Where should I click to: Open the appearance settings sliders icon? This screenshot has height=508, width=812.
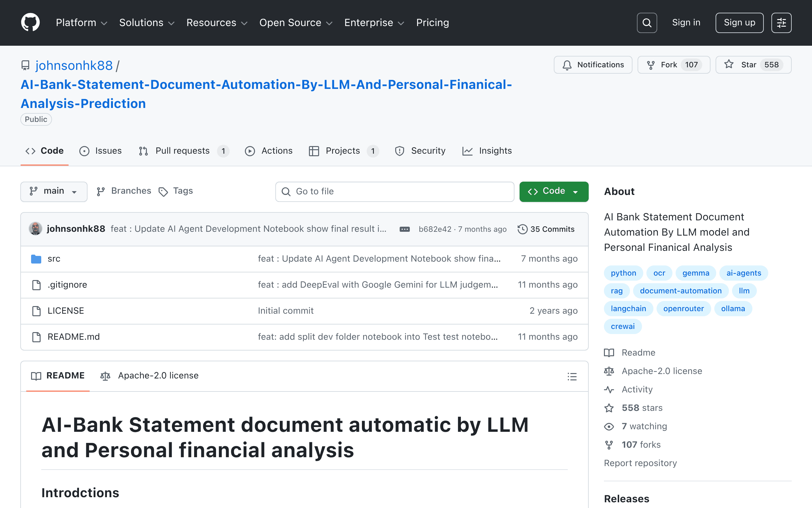click(x=781, y=23)
